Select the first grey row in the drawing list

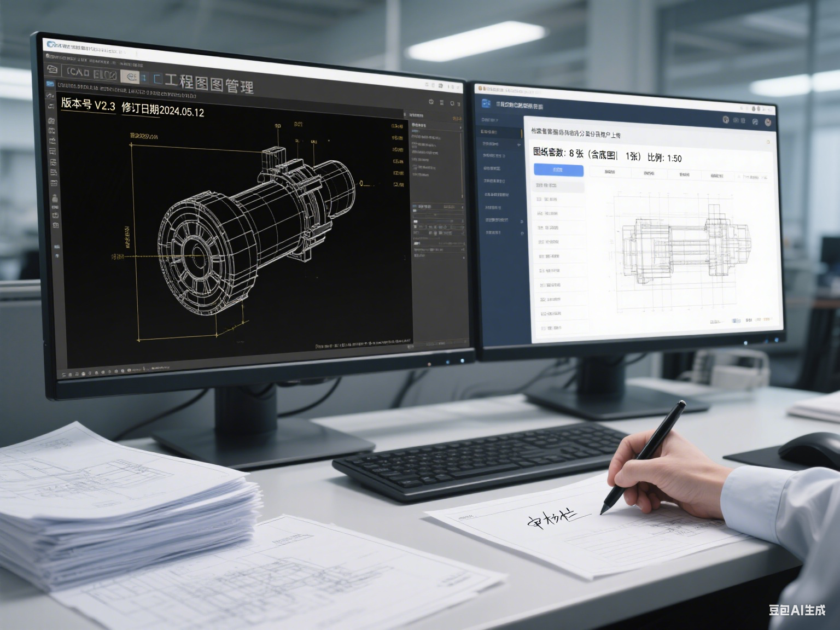pos(558,186)
